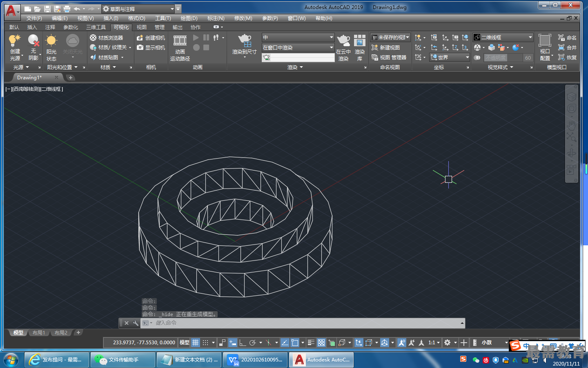Open the 二维线框 visual style dropdown
This screenshot has width=588, height=368.
(x=503, y=37)
